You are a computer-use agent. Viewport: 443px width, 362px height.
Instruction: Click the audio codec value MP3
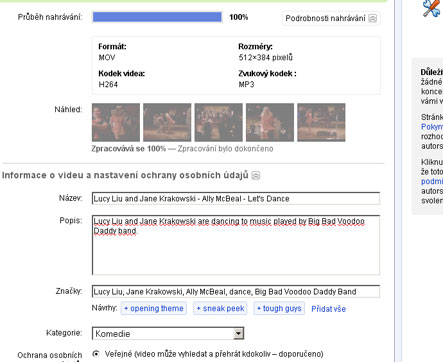tap(246, 84)
